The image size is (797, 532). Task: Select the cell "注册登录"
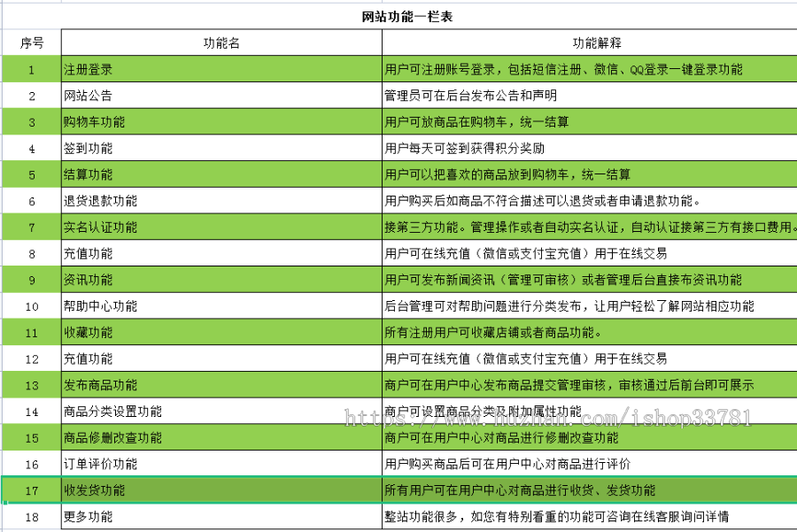221,69
